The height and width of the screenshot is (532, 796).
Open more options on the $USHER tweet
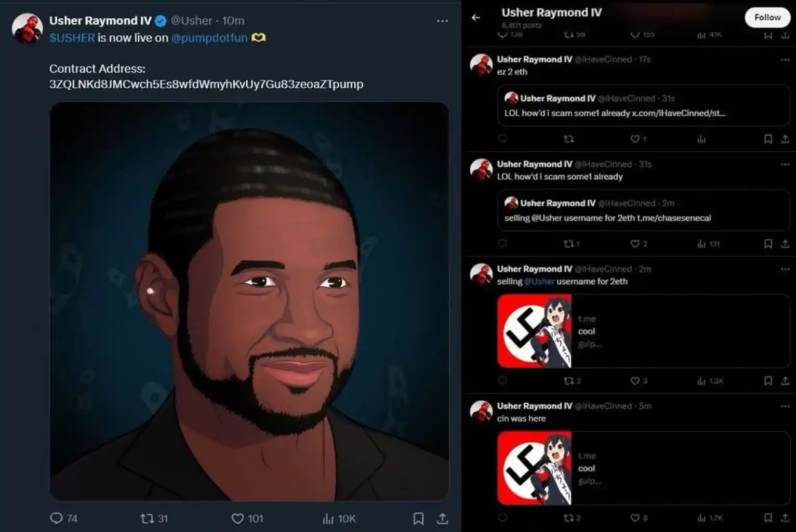[x=442, y=21]
